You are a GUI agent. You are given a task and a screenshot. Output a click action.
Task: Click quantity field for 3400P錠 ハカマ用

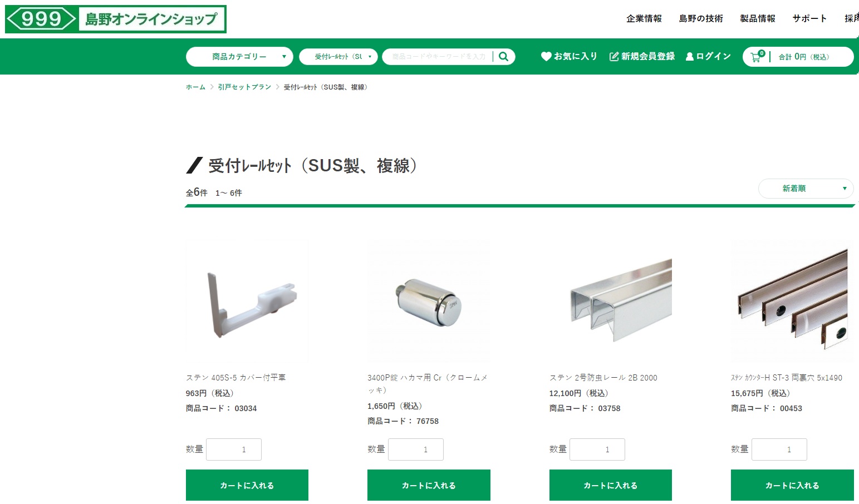point(416,449)
